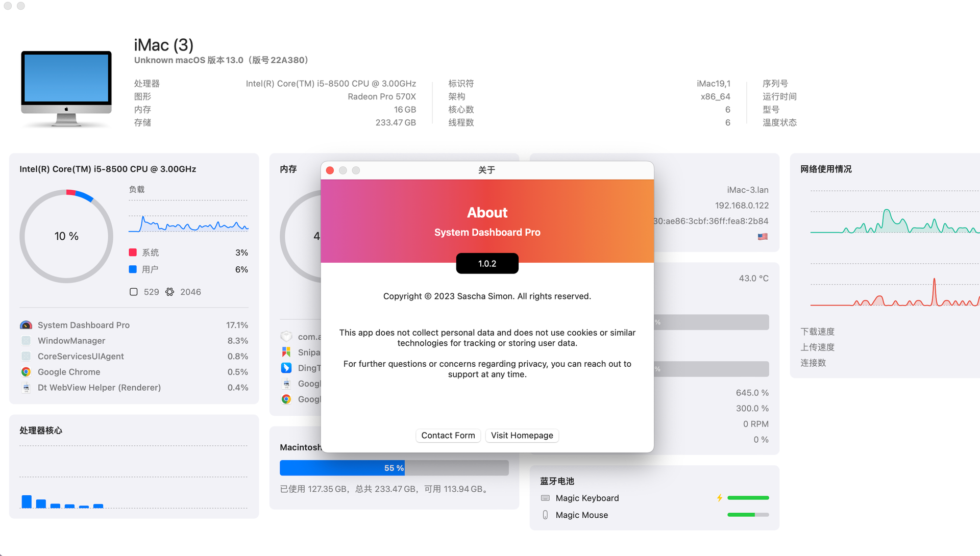980x556 pixels.
Task: Toggle the blue 用户 legend indicator
Action: pyautogui.click(x=133, y=269)
